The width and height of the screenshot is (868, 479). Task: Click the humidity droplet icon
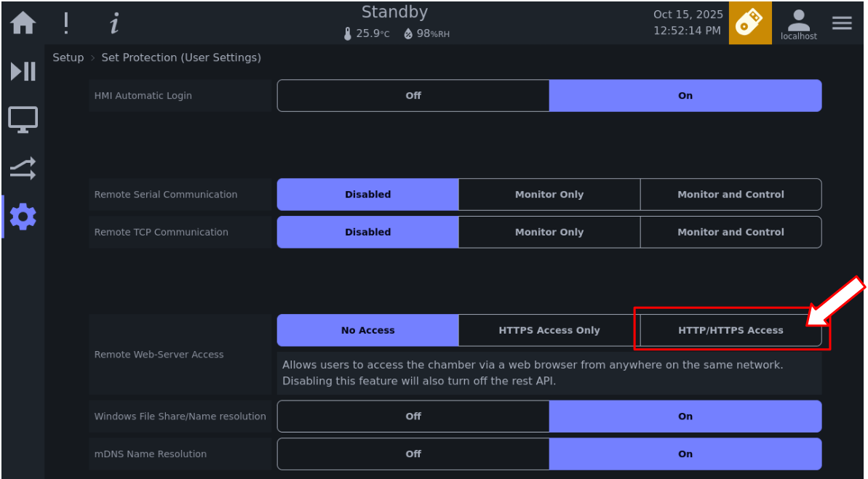pyautogui.click(x=408, y=33)
